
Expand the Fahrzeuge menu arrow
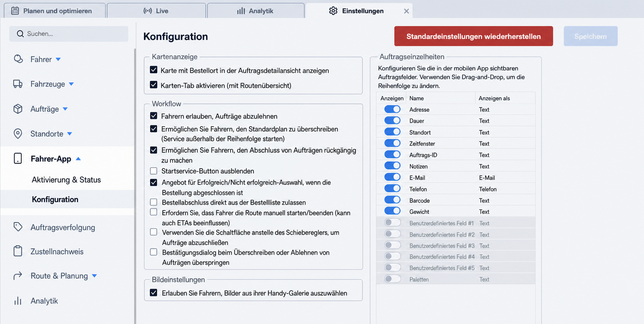71,84
